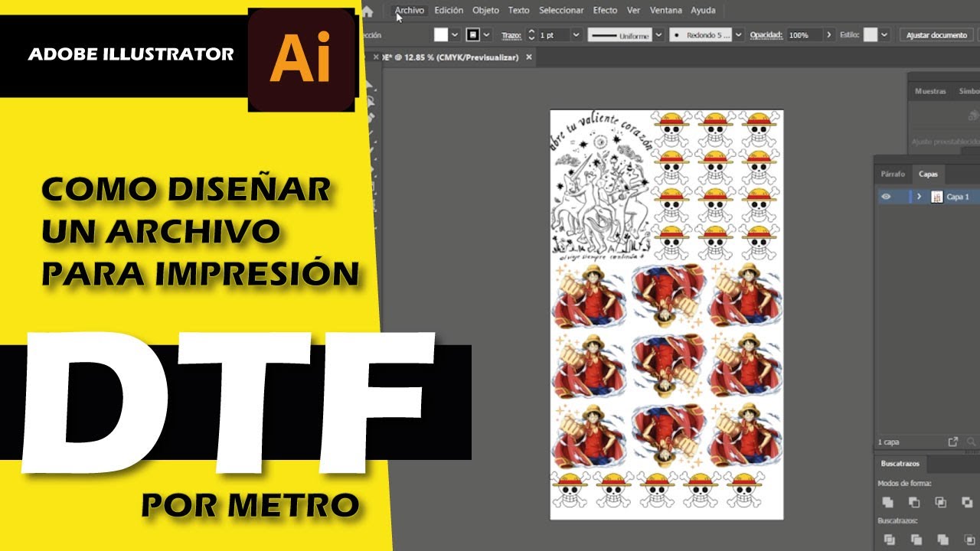
Task: Open the stroke weight 1 pt dropdown
Action: click(575, 35)
